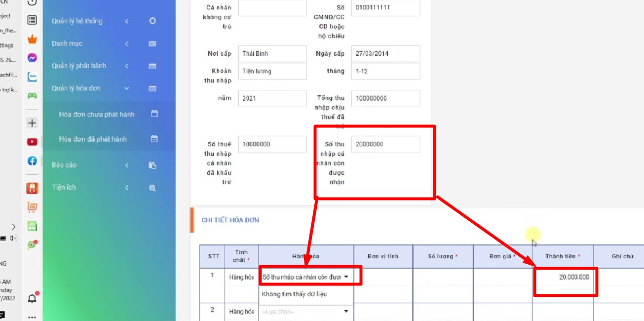
Task: Open the three-dots more options in sidebar
Action: point(32,317)
